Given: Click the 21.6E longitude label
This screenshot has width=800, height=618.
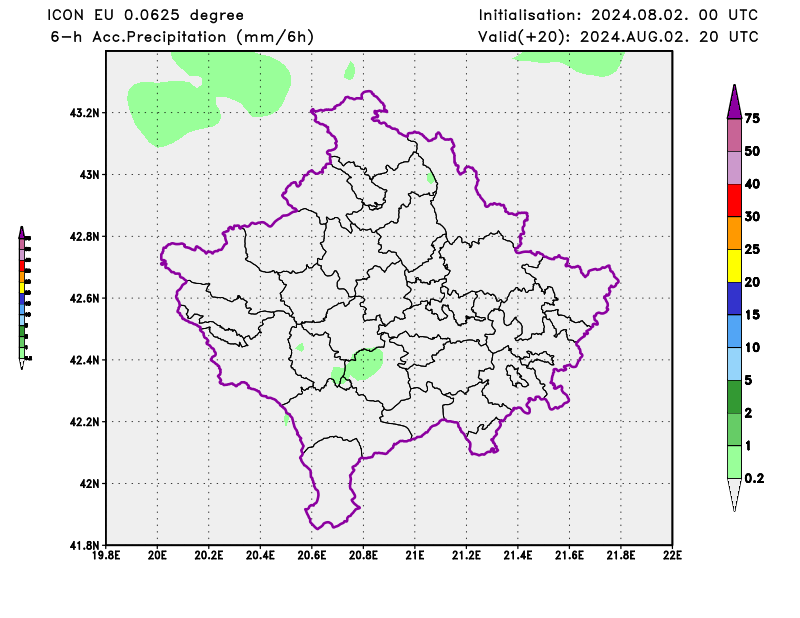Looking at the screenshot, I should tap(569, 555).
